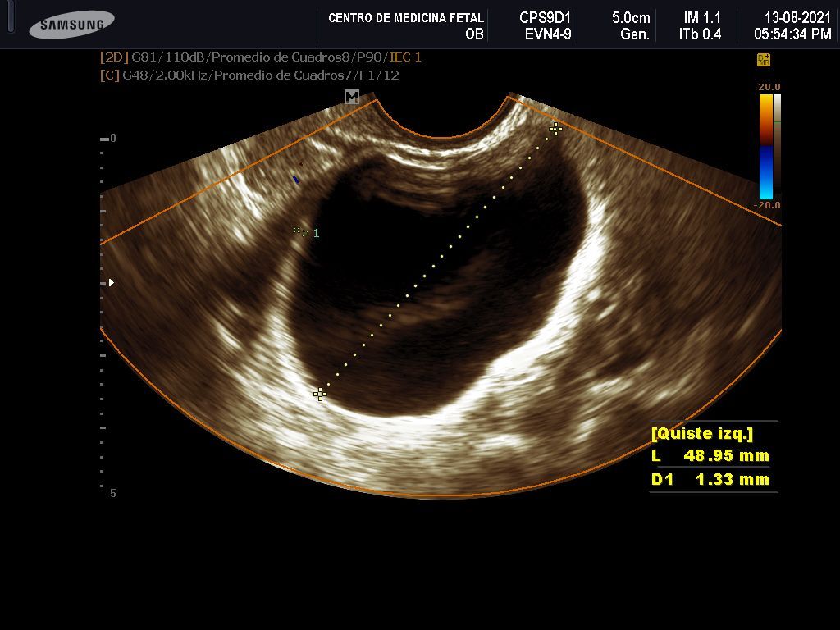Click the CPS9D1 preset text
840x630 pixels.
(x=545, y=18)
